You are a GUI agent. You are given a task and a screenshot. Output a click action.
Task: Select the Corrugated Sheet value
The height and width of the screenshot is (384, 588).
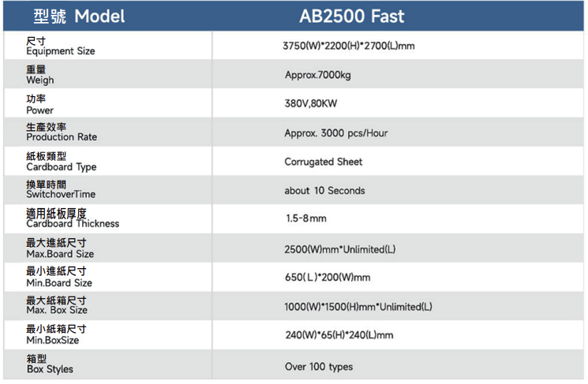coord(324,162)
